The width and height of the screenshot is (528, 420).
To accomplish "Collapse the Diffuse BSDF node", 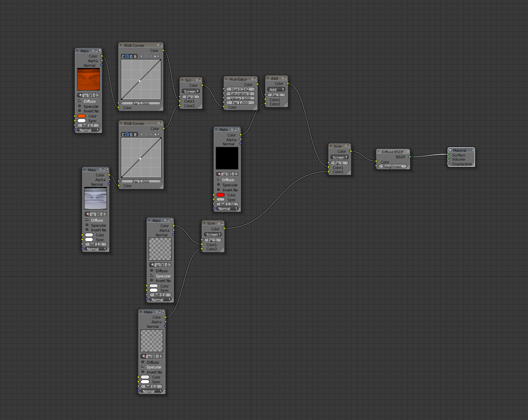I will point(378,152).
